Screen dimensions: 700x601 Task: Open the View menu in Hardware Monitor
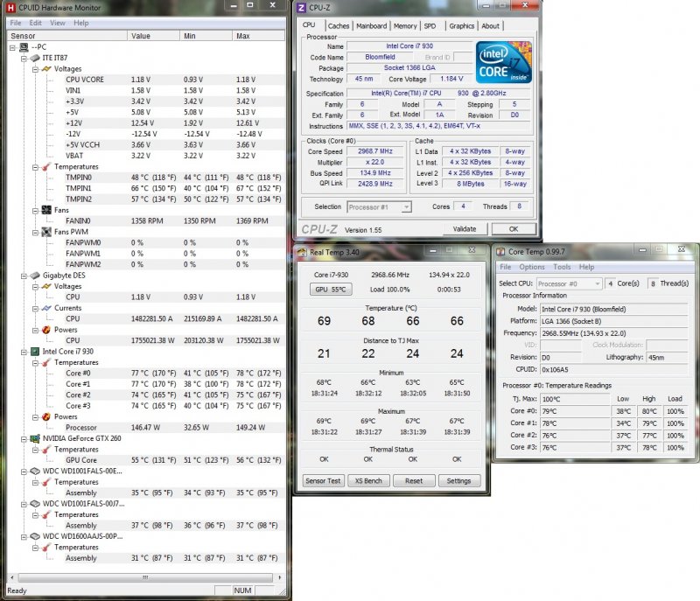pos(58,23)
